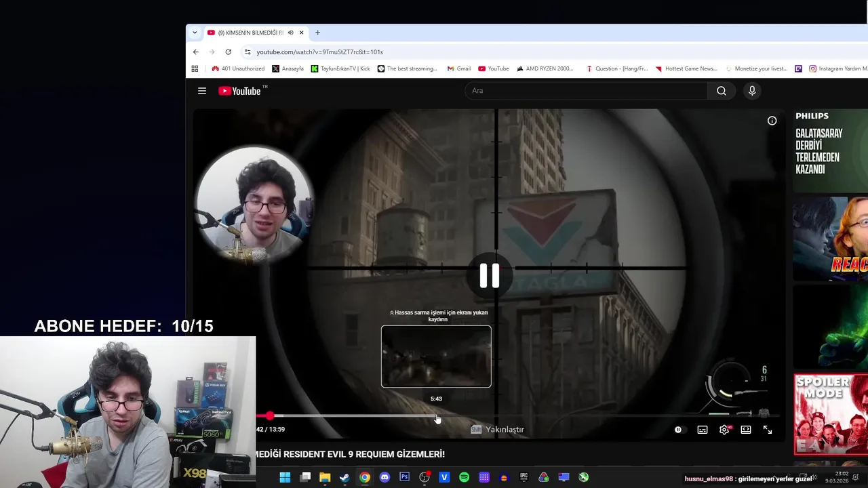
Task: Open Chrome tab search dropdown arrow
Action: pos(195,33)
